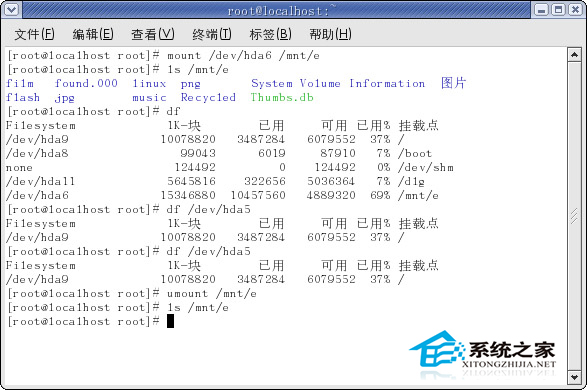Click the 'png' directory name
Screen dimensions: 587x390
point(191,84)
